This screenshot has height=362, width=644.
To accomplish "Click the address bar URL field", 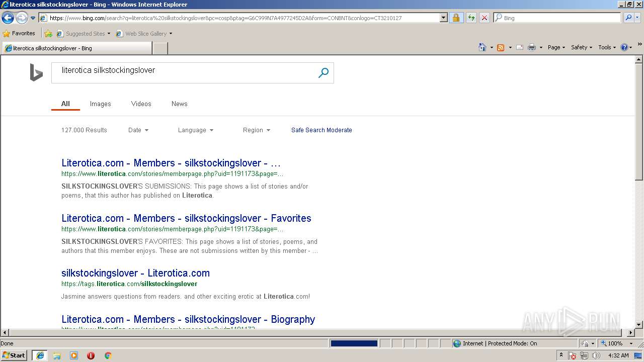I will click(x=239, y=18).
